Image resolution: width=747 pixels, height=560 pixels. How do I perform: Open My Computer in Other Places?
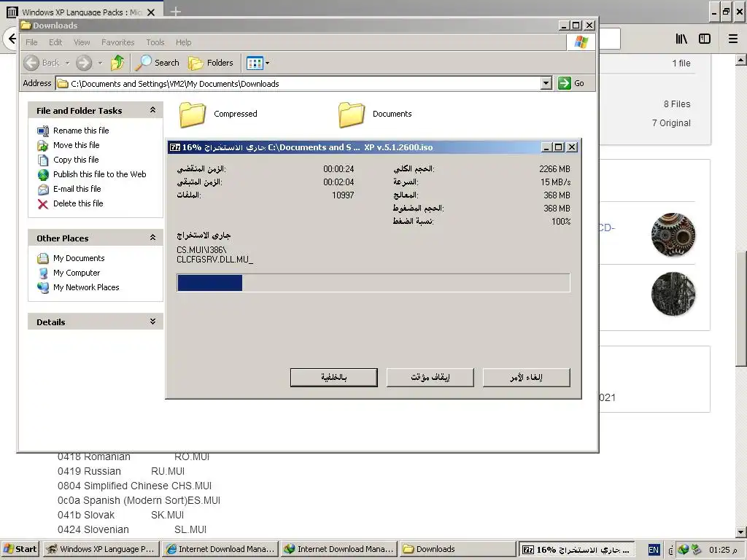(x=77, y=273)
